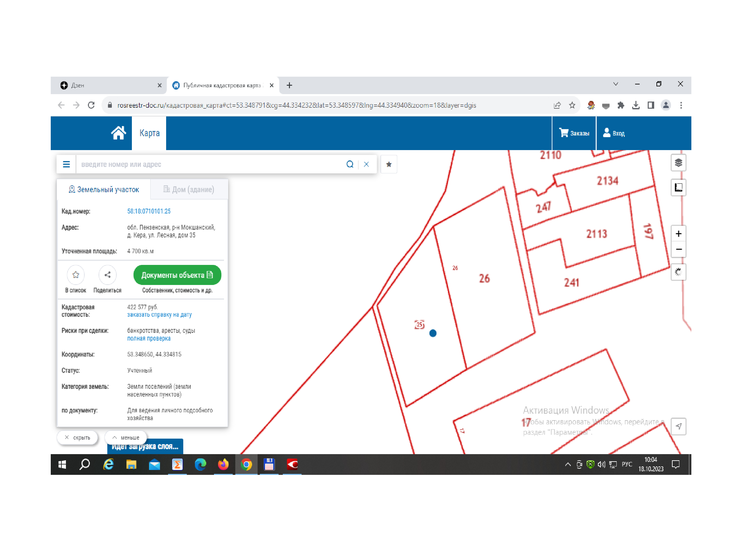Open the Mail app from the taskbar

tap(154, 464)
